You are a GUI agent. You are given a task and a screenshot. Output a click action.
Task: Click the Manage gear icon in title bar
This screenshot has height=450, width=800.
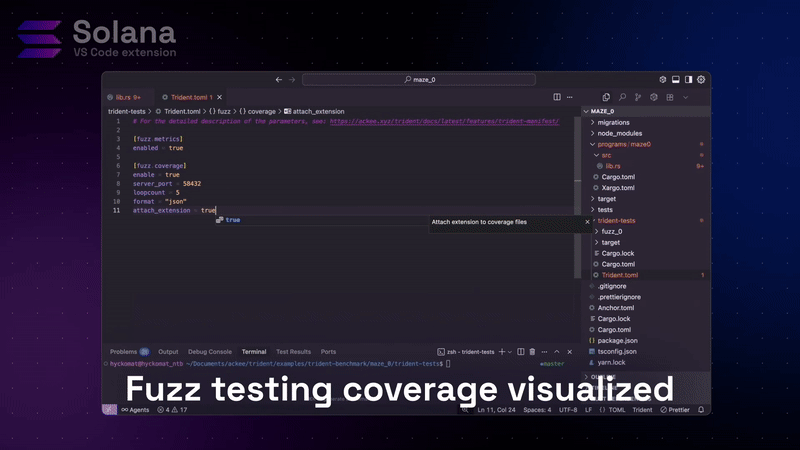701,79
